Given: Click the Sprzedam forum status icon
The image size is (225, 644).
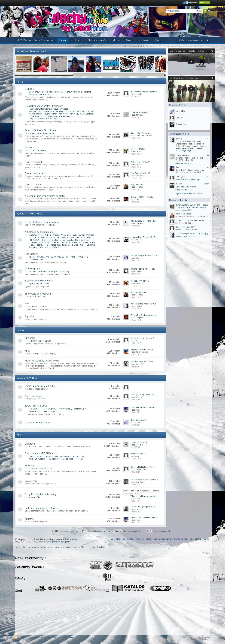Looking at the screenshot, I should [x=20, y=340].
